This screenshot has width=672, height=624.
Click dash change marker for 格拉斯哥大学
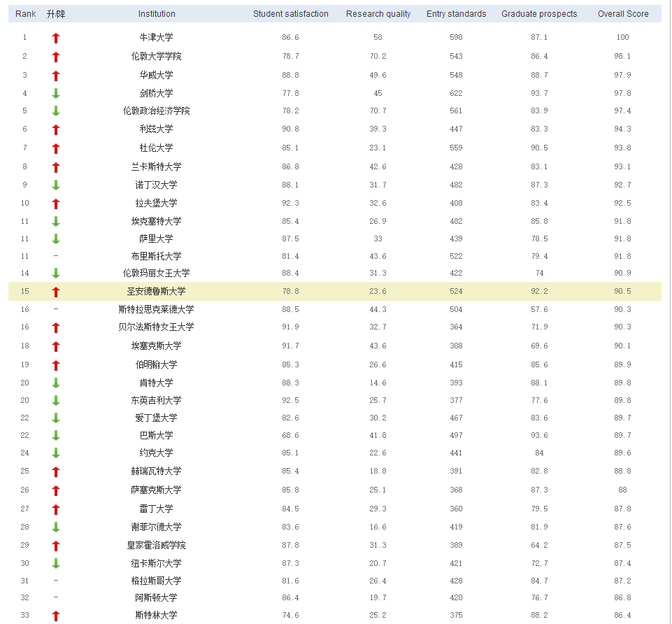click(56, 581)
